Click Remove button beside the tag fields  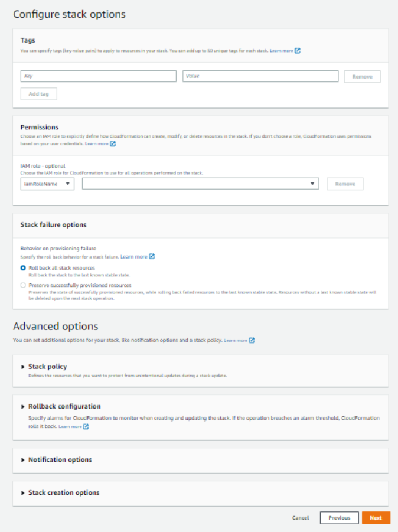click(x=362, y=76)
